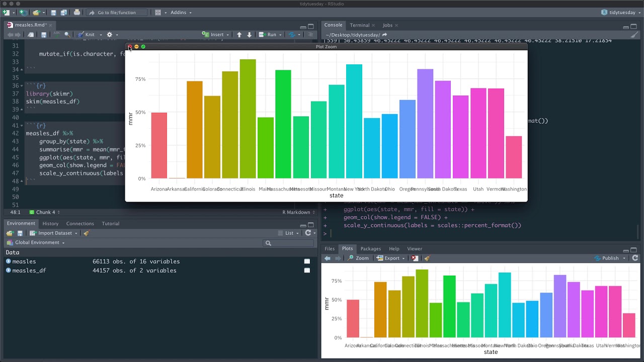Screen dimensions: 644x362
Task: View measles_df data as table
Action: click(307, 270)
